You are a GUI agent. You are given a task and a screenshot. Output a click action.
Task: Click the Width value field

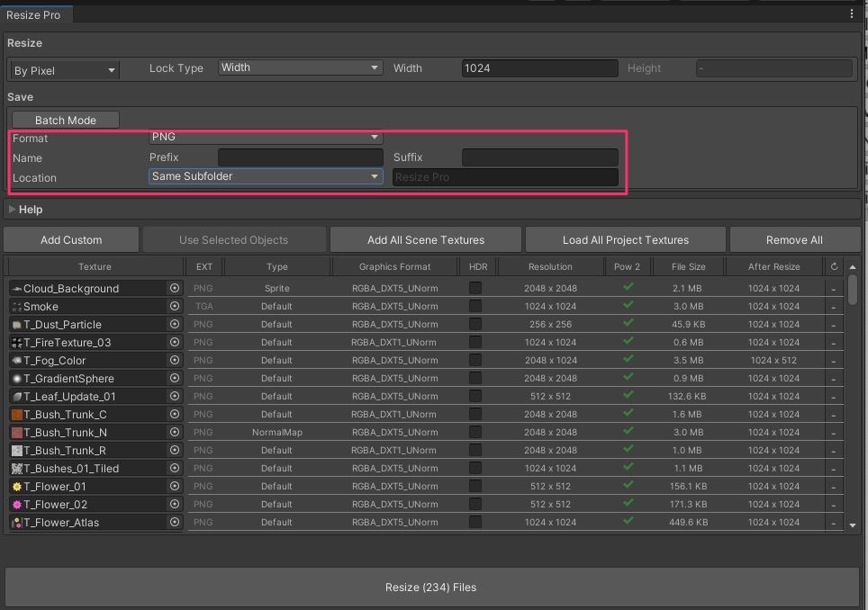click(x=539, y=68)
